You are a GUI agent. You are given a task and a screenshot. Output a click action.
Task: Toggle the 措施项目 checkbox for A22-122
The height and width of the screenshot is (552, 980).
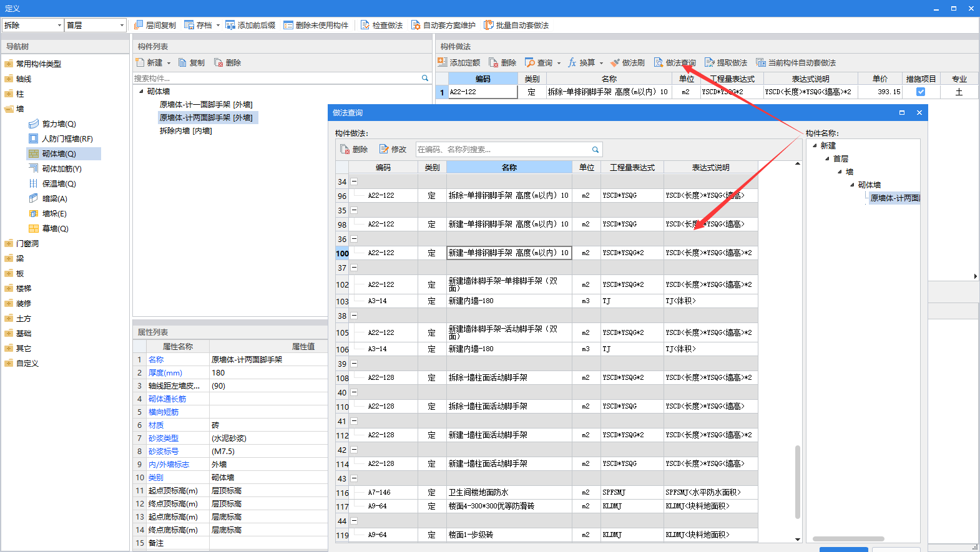921,92
